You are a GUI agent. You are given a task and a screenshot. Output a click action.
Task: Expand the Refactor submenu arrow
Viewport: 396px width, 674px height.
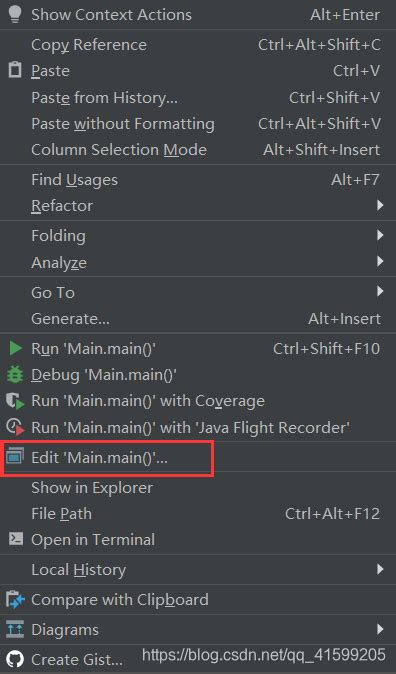pos(380,205)
